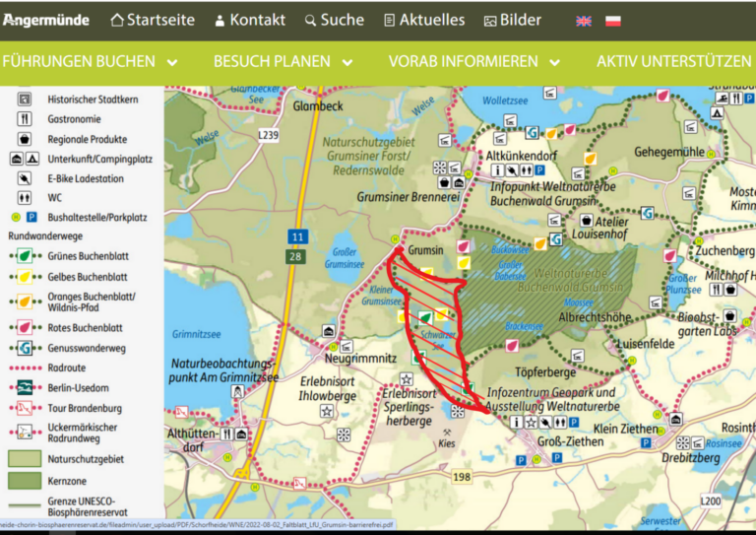Click Tour Brandenburg route legend icon
This screenshot has height=535, width=756.
pos(24,408)
